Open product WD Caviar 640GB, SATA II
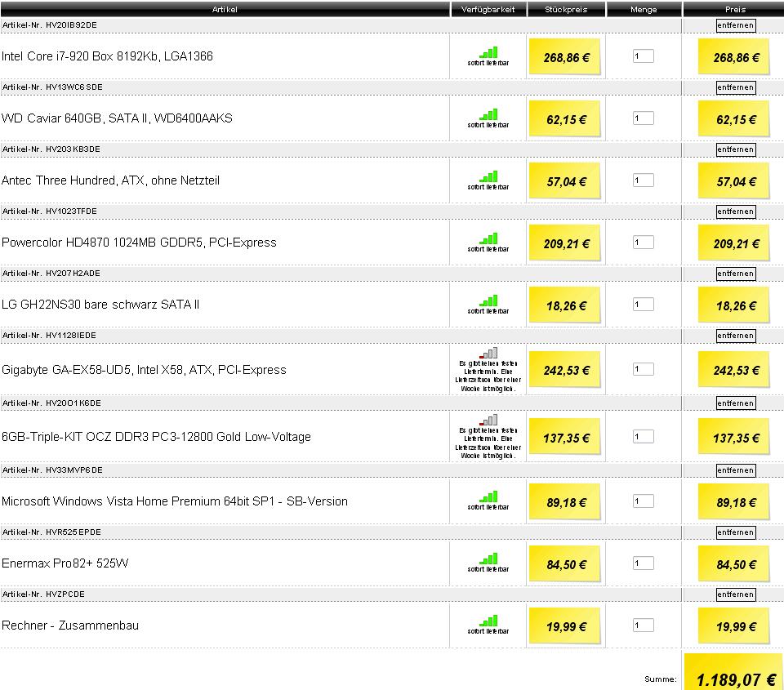This screenshot has width=784, height=690. (x=117, y=118)
